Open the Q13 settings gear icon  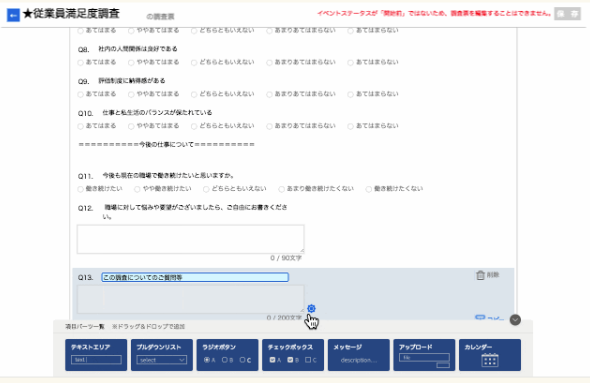point(311,309)
